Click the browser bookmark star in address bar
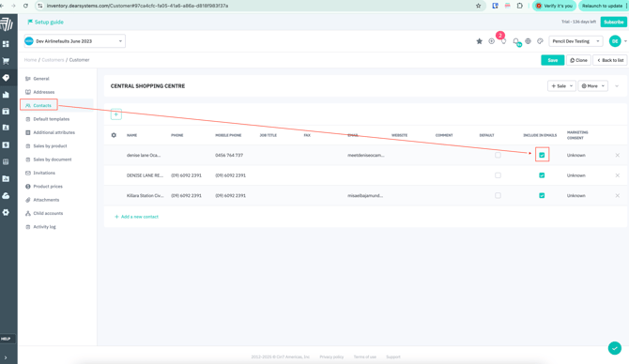 click(x=478, y=6)
